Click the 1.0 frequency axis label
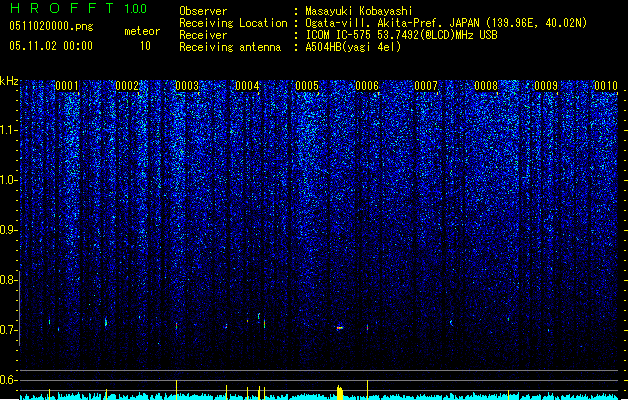Screen dimensions: 629x400 coord(8,180)
